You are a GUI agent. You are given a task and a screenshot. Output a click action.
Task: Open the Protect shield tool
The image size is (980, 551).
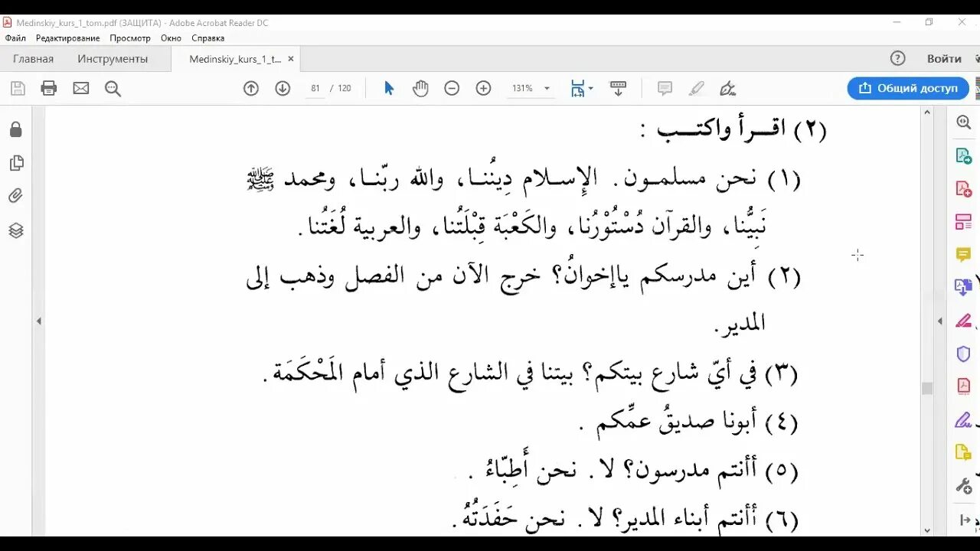click(964, 354)
